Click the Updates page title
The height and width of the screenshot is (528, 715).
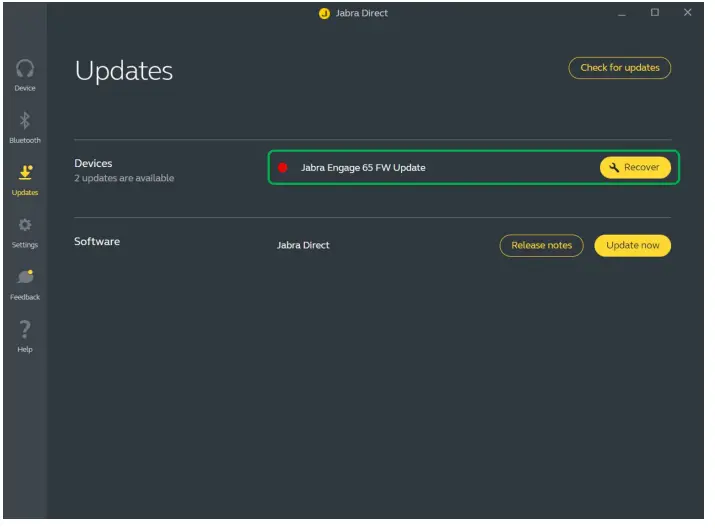tap(124, 71)
